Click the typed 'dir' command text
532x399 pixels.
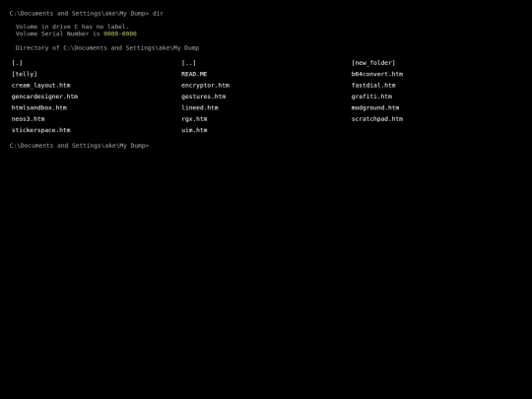[158, 14]
